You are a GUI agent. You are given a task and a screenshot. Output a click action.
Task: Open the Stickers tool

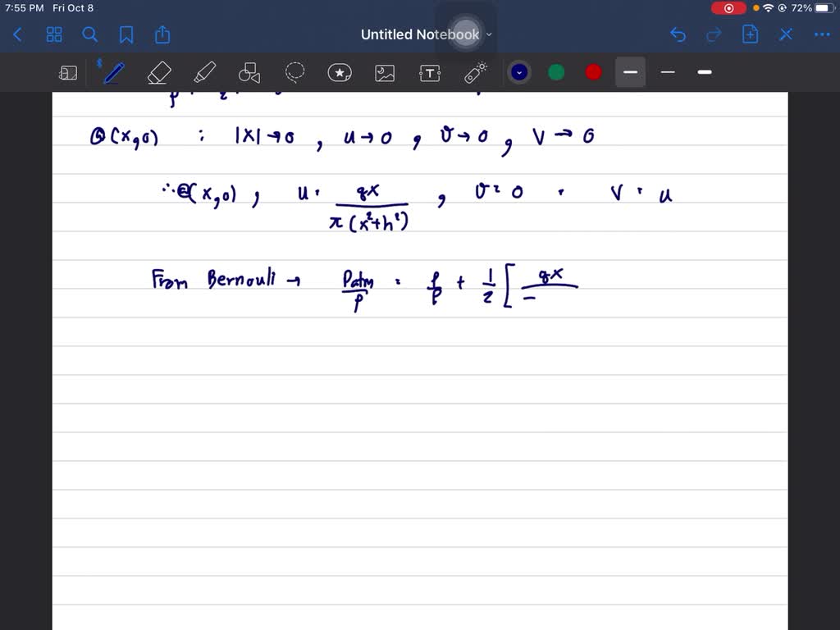click(x=340, y=72)
